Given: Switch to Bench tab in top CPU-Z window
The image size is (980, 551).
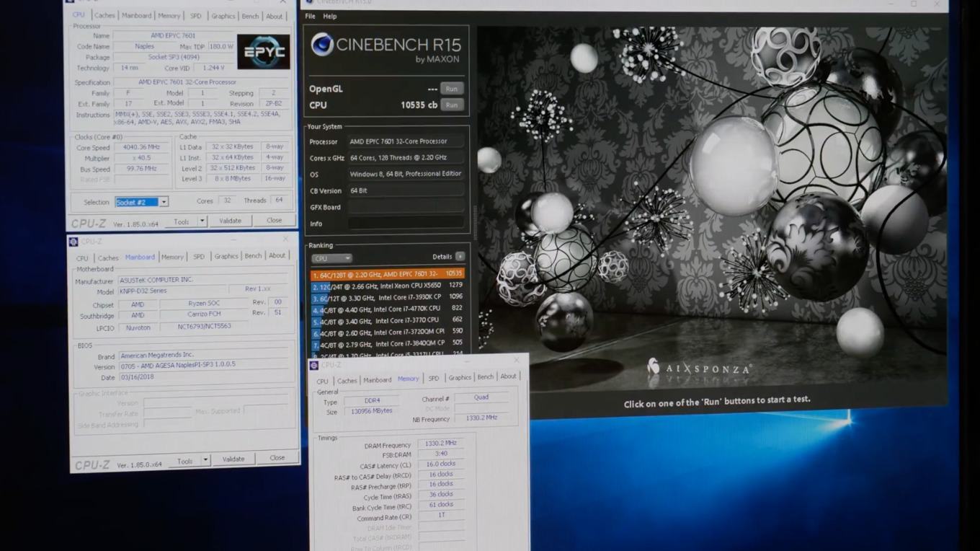Looking at the screenshot, I should point(250,16).
